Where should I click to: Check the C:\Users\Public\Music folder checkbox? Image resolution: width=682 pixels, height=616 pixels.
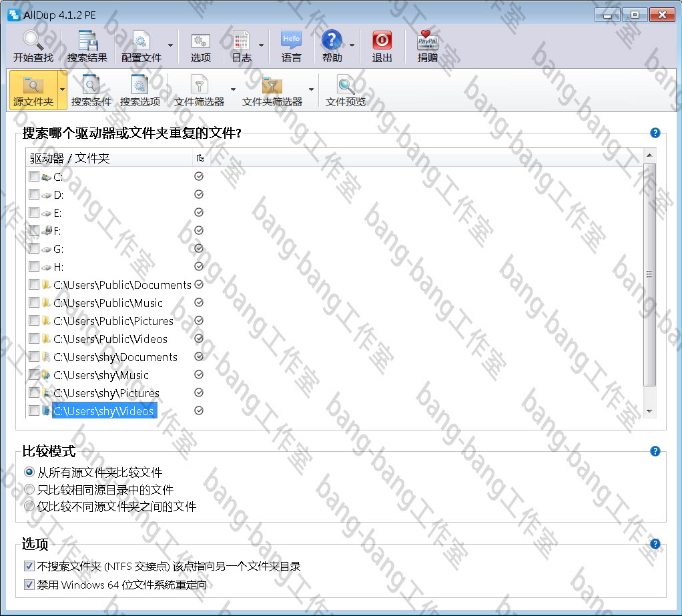pos(34,303)
